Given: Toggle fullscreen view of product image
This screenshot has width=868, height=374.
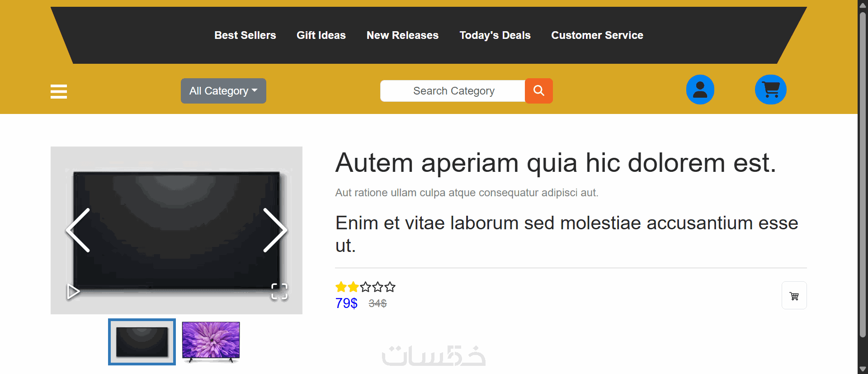Looking at the screenshot, I should click(x=279, y=292).
